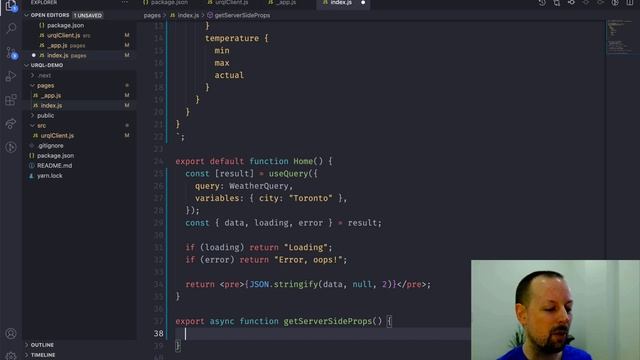Click the split editor icon
This screenshot has height=360, width=640.
click(630, 3)
